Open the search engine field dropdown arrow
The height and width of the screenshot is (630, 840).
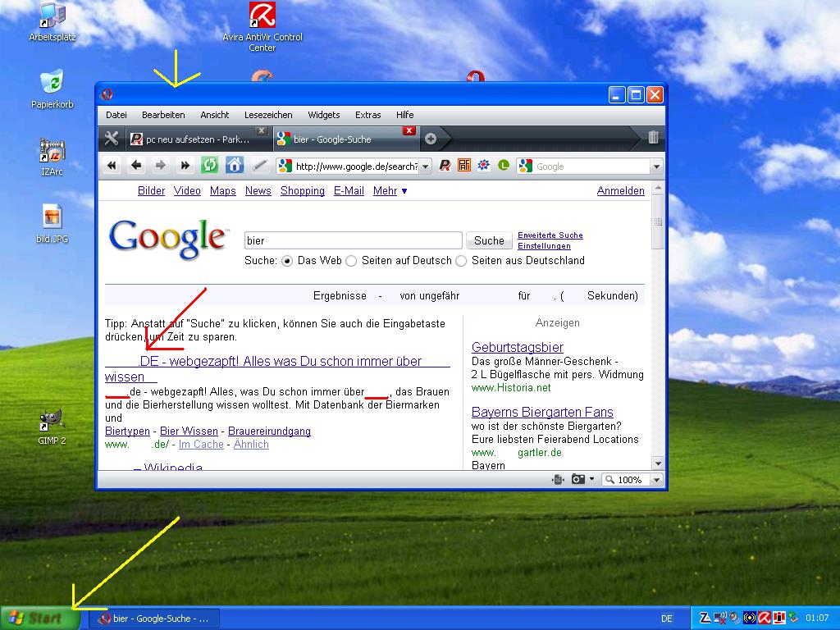tap(657, 167)
